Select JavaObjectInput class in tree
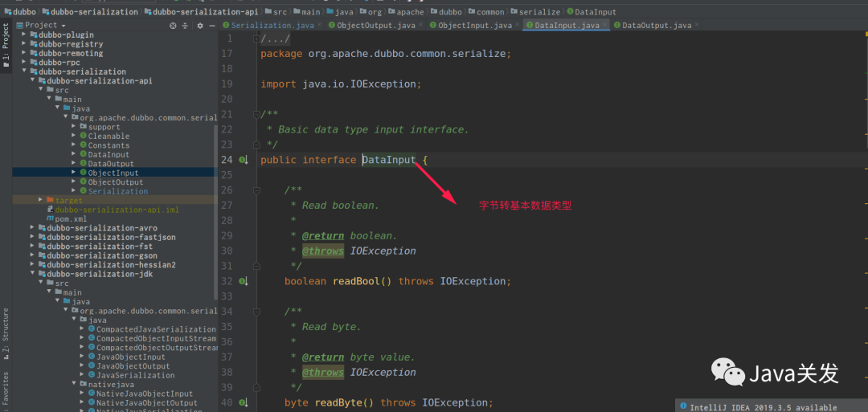 (129, 357)
